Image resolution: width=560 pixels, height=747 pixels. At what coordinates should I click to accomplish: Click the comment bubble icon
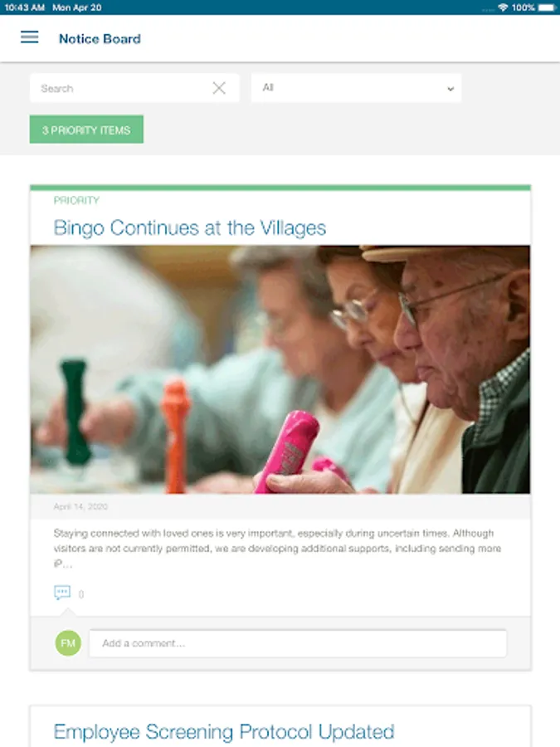62,593
